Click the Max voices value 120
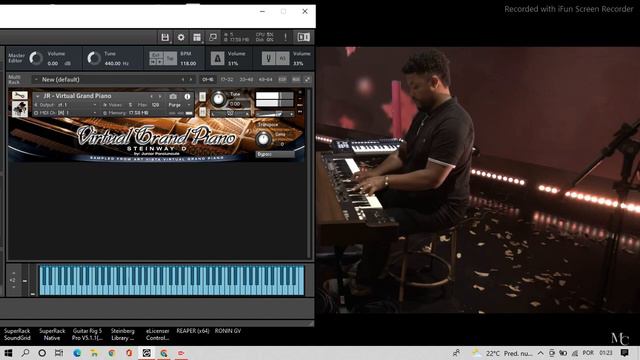640x360 pixels. pos(155,105)
